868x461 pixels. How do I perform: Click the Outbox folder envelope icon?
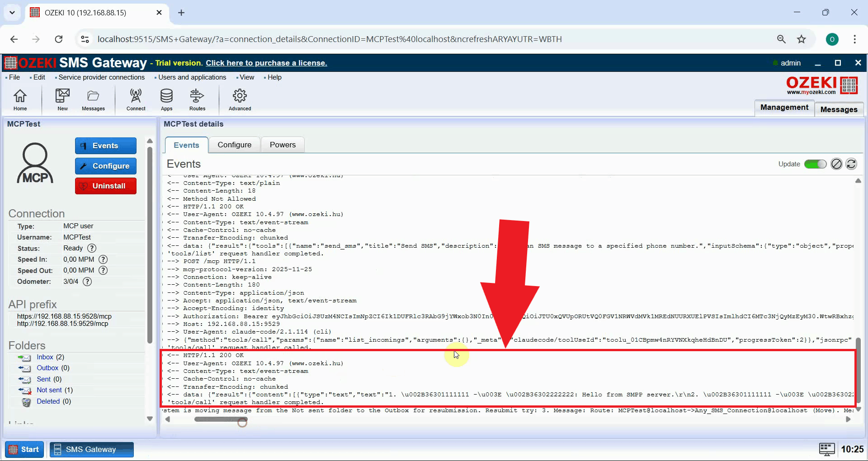(x=24, y=368)
